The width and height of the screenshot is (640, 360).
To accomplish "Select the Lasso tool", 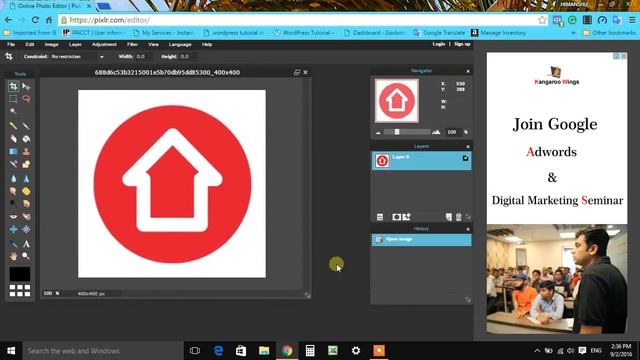I will coord(26,99).
